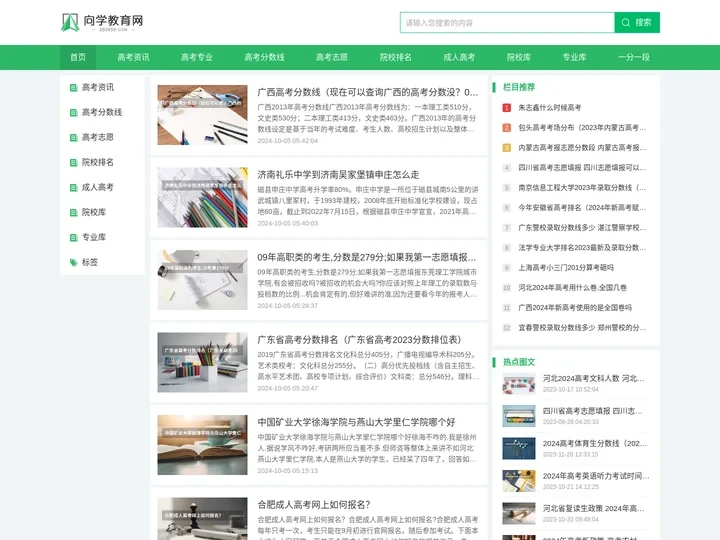Screen dimensions: 720x540
Task: Select 标签 text link in the sidebar
Action: (x=90, y=263)
